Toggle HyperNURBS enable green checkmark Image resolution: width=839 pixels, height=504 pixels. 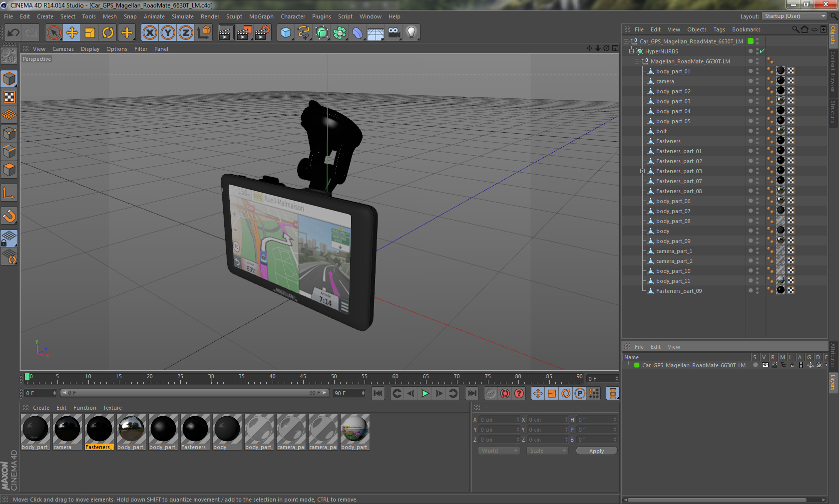pyautogui.click(x=762, y=51)
